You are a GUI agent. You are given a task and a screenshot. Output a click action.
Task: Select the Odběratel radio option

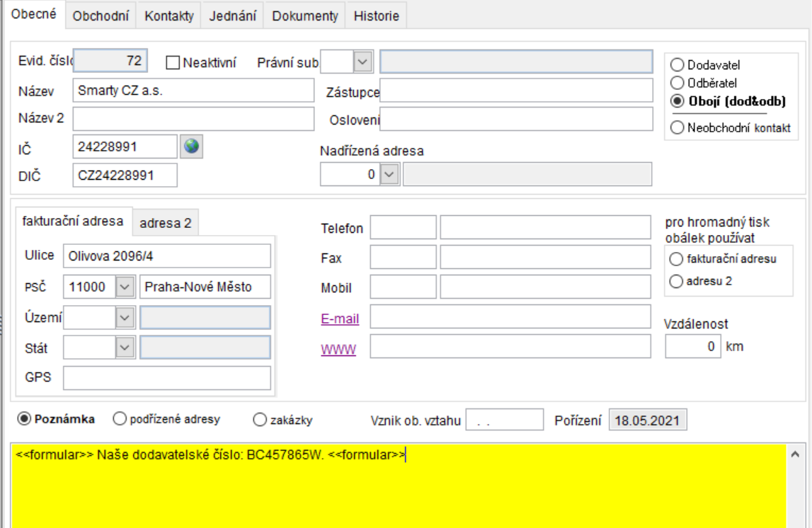pos(676,83)
